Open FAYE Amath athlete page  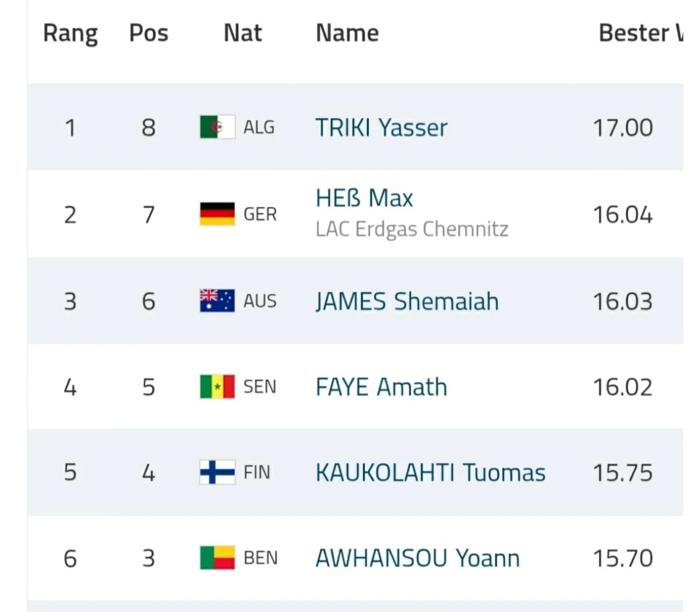381,387
